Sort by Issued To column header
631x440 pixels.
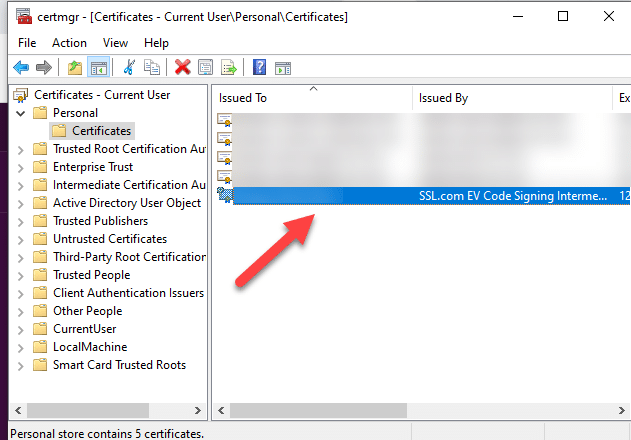pyautogui.click(x=312, y=98)
